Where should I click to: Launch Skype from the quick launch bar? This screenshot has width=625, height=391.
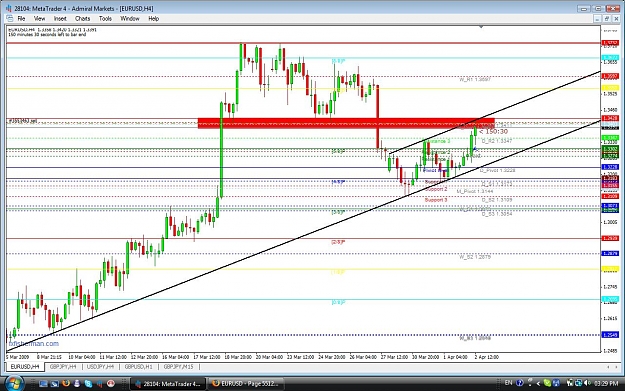coord(88,383)
